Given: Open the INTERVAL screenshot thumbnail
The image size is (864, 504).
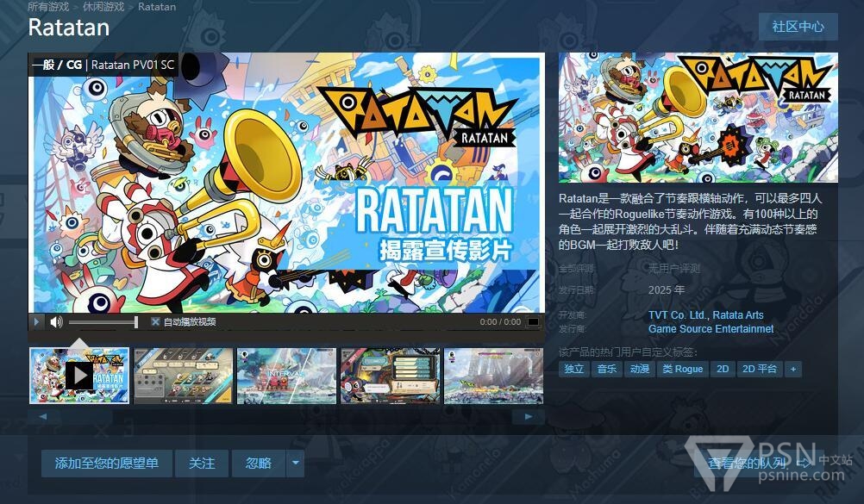Looking at the screenshot, I should click(286, 376).
